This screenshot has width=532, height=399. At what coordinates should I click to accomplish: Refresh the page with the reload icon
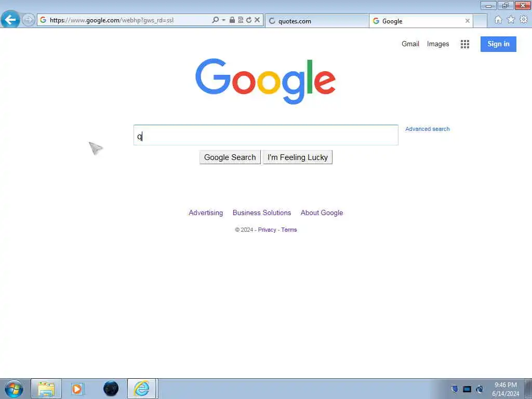point(249,20)
